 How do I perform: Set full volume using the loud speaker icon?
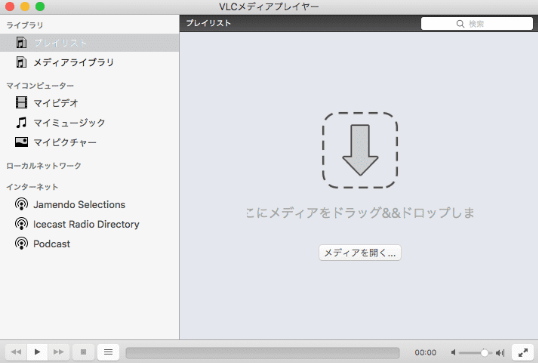[500, 352]
